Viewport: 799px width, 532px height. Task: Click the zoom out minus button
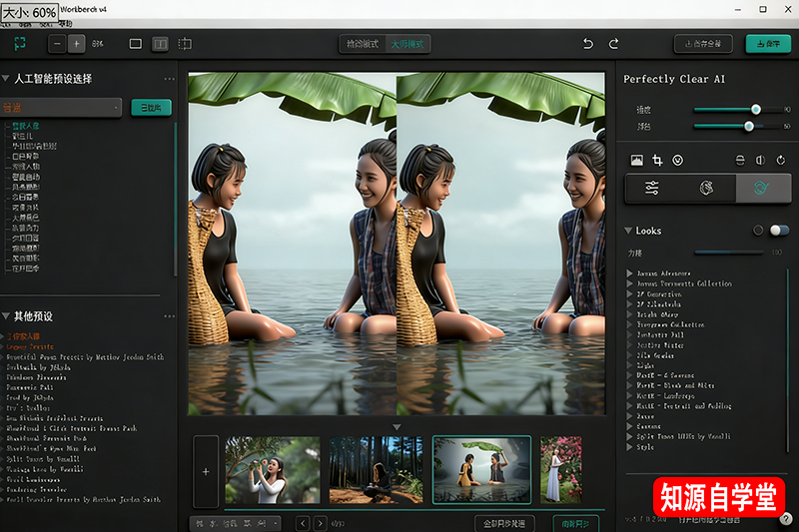point(56,44)
